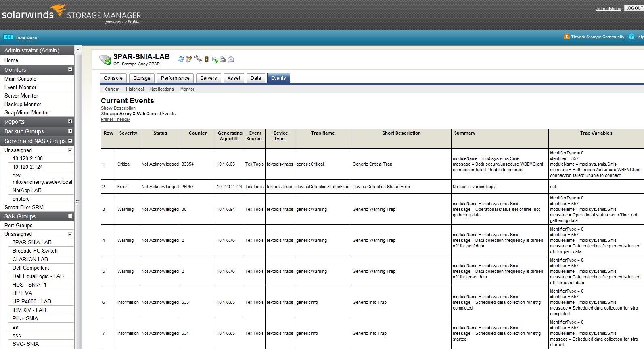Click the Hide Menu link
644x349 pixels.
click(x=27, y=38)
